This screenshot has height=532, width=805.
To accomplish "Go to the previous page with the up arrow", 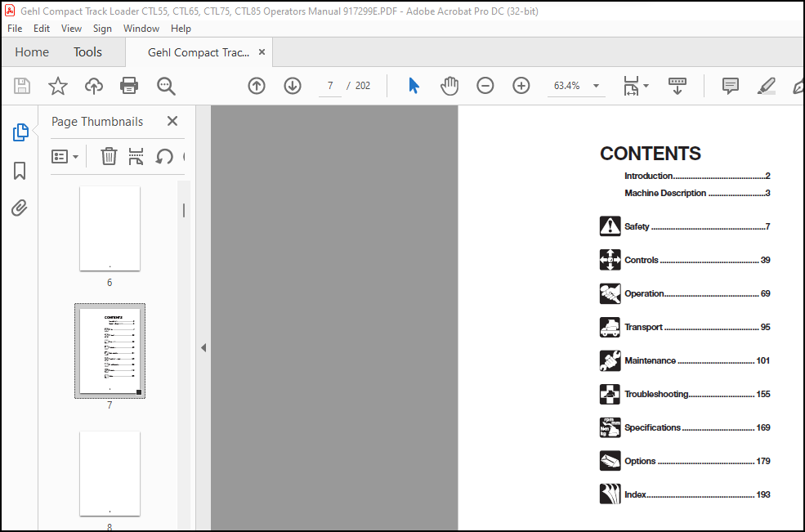I will pos(257,86).
